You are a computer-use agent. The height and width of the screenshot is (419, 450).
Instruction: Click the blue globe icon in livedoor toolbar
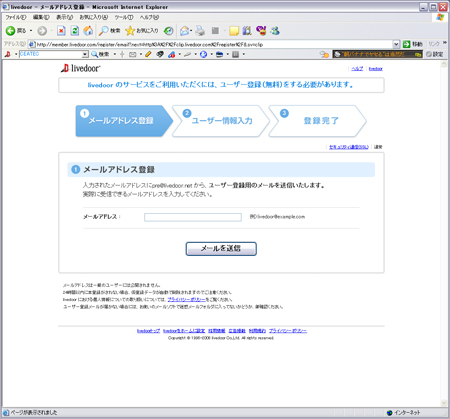point(203,54)
